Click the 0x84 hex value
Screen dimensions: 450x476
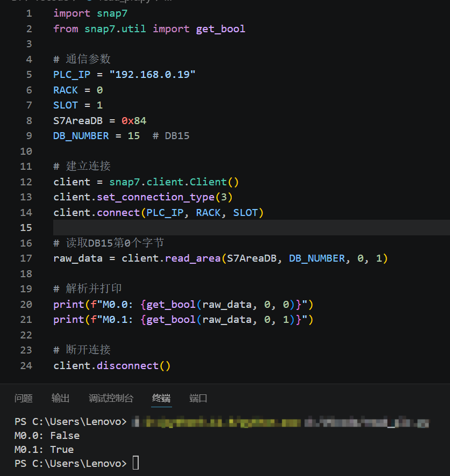[134, 121]
